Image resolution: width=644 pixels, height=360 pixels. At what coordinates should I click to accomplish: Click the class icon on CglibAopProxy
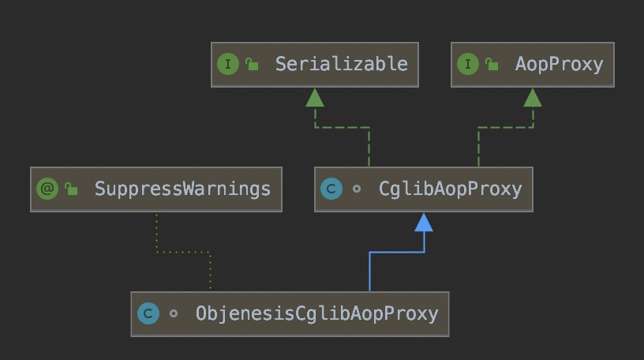coord(331,189)
